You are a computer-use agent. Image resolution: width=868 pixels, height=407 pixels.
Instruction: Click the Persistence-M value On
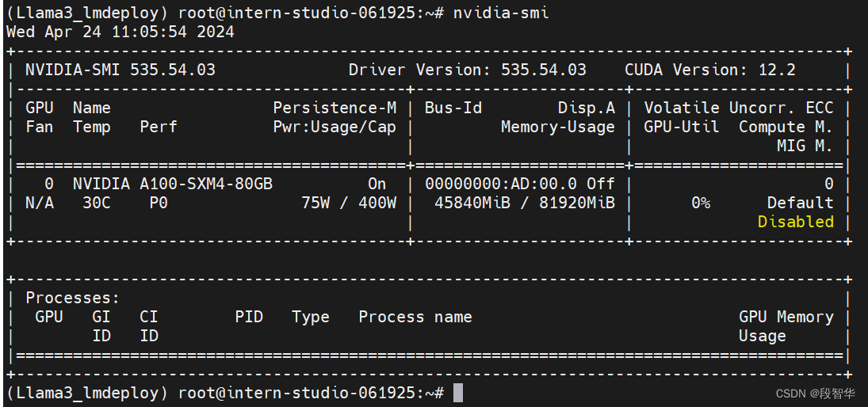pyautogui.click(x=377, y=184)
